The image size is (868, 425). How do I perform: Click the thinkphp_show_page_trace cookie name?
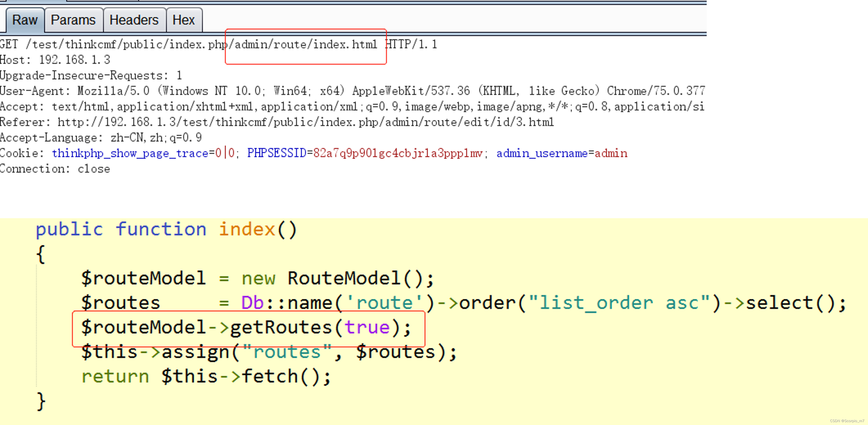(130, 153)
